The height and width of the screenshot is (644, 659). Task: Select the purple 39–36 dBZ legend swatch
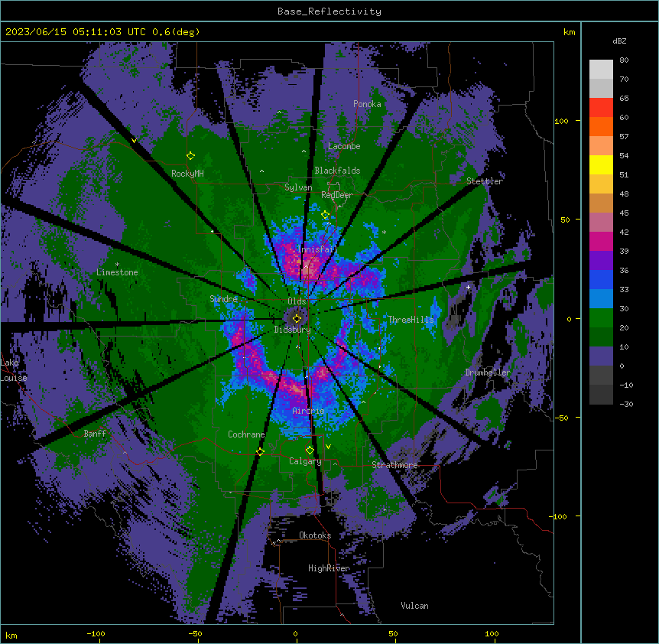601,261
